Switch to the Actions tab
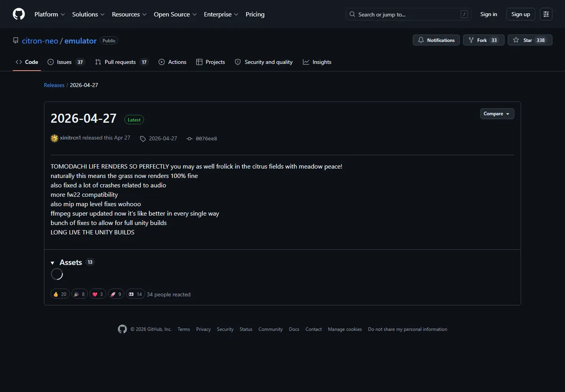The height and width of the screenshot is (392, 565). coord(172,62)
